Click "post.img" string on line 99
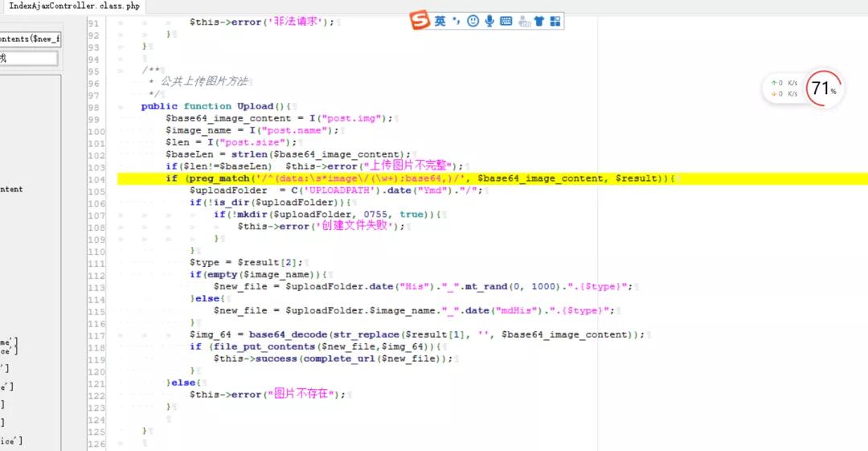Screen dimensions: 868x451 (x=351, y=118)
